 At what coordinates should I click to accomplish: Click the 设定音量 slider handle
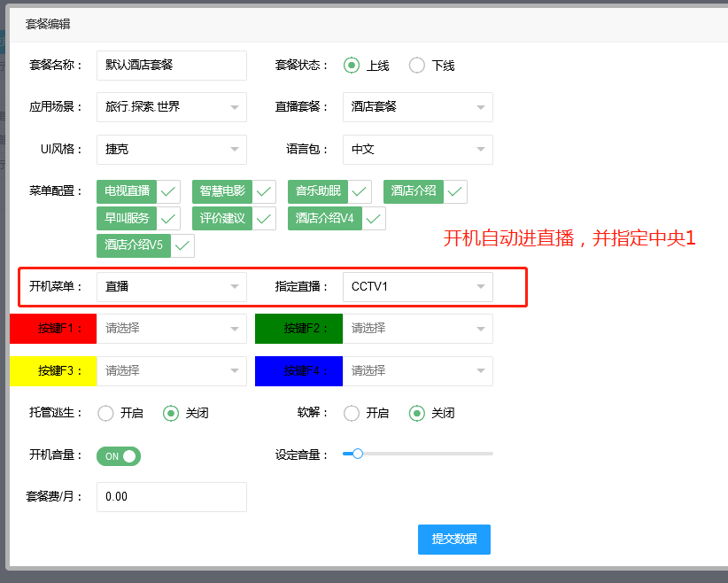358,454
